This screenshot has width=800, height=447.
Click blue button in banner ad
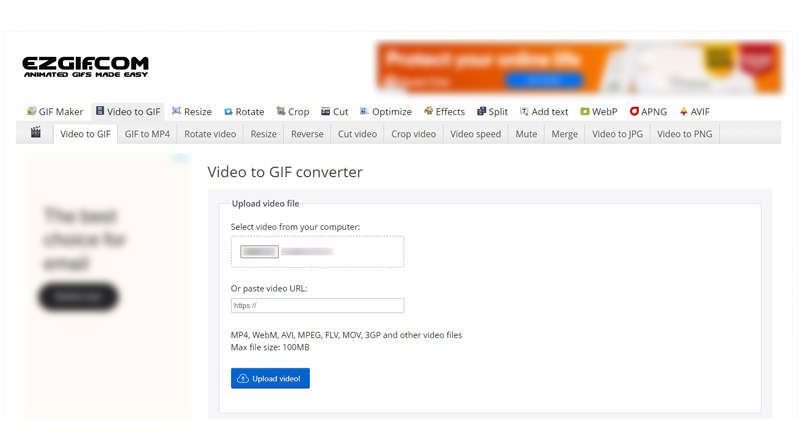pyautogui.click(x=543, y=80)
